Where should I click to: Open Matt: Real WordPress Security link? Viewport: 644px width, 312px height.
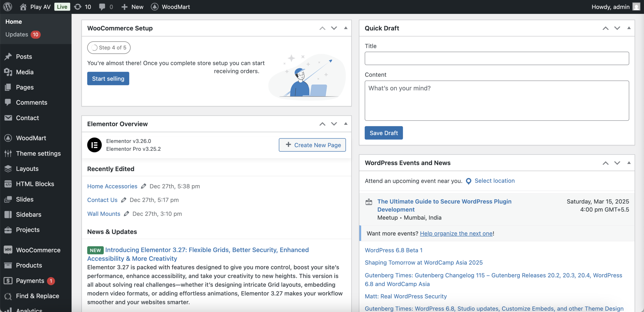click(406, 296)
